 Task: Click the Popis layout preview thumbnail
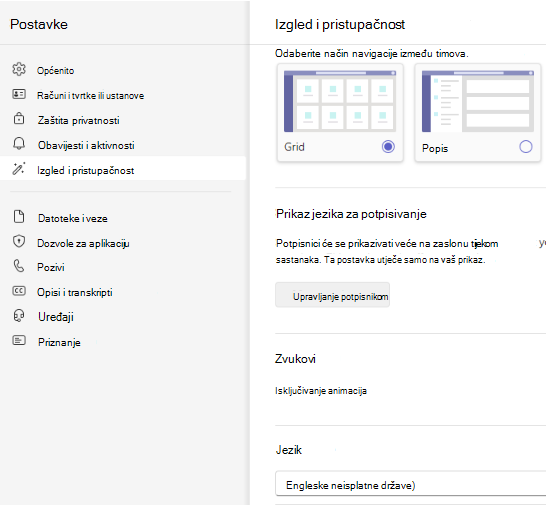click(x=478, y=101)
